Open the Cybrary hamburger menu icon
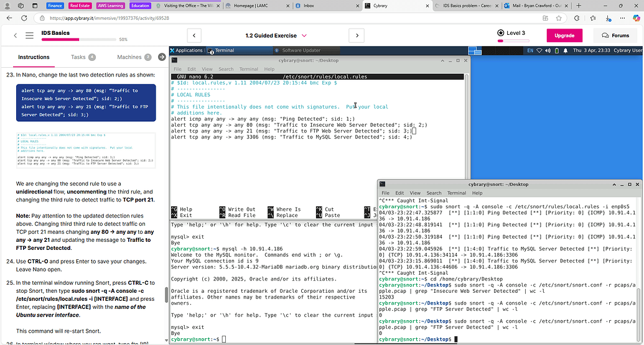The image size is (644, 345). (29, 35)
